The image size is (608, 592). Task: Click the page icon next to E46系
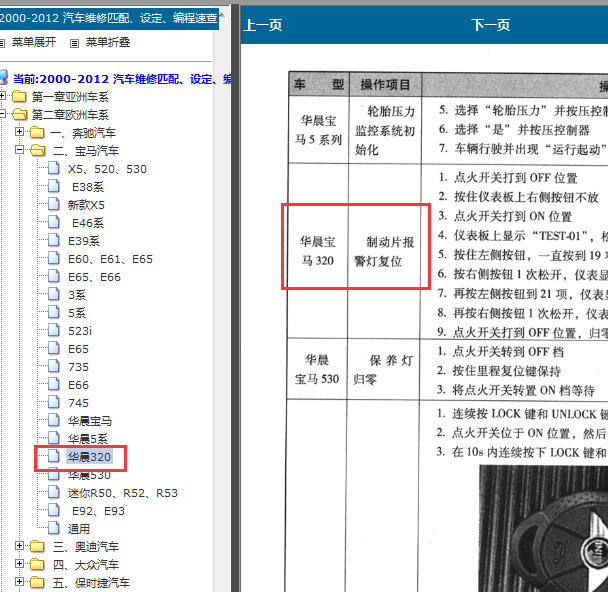(x=54, y=222)
